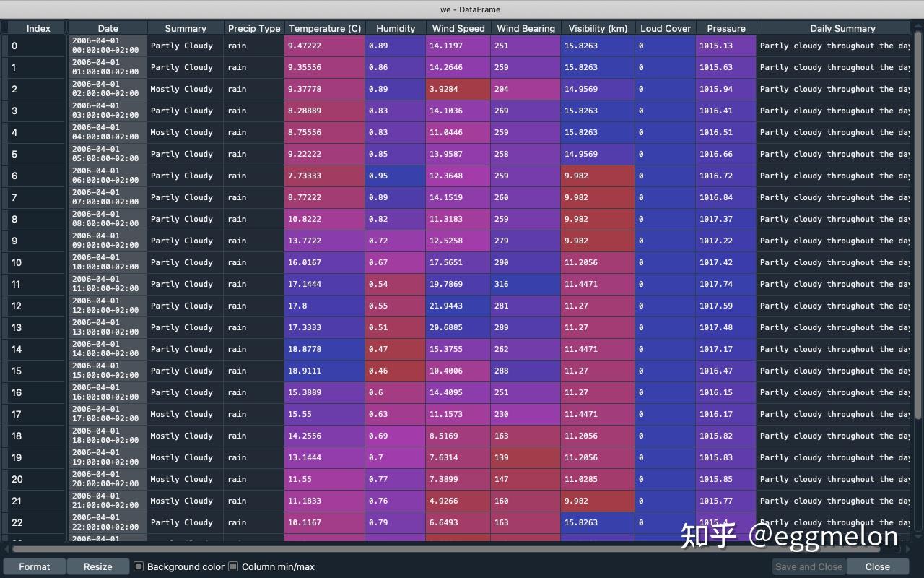Viewport: 924px width, 578px height.
Task: Sort by the Humidity column header
Action: 395,28
